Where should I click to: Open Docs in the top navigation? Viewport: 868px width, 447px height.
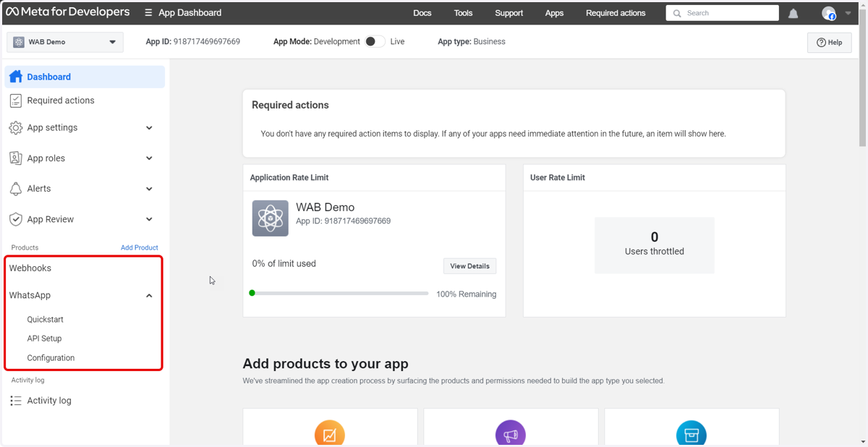(x=422, y=13)
